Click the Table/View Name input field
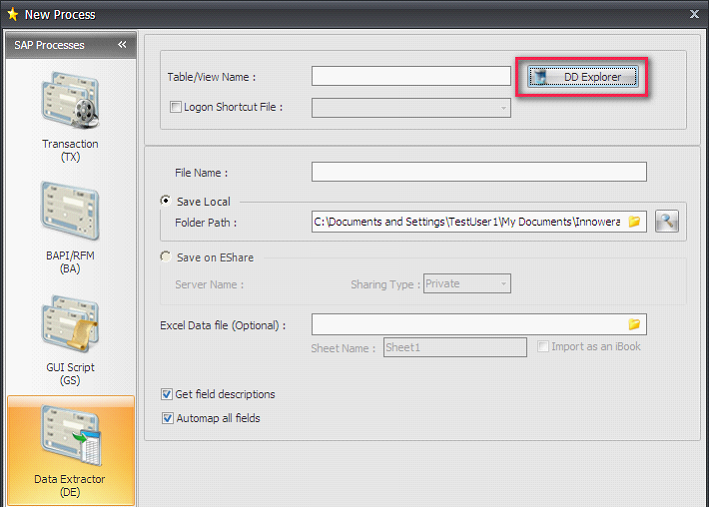710x508 pixels. (411, 77)
